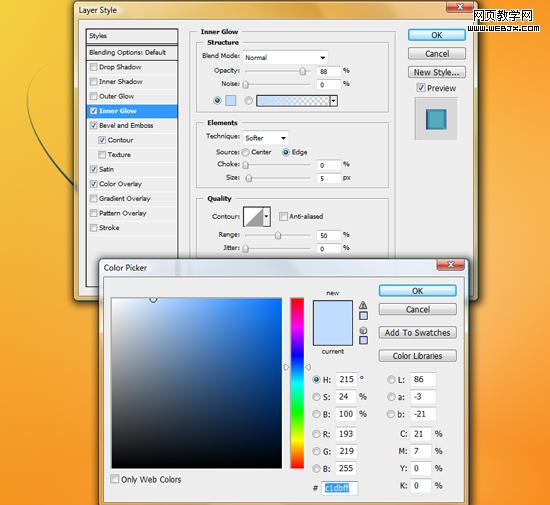Select Blending Options: Default
This screenshot has height=505, width=550.
[132, 53]
